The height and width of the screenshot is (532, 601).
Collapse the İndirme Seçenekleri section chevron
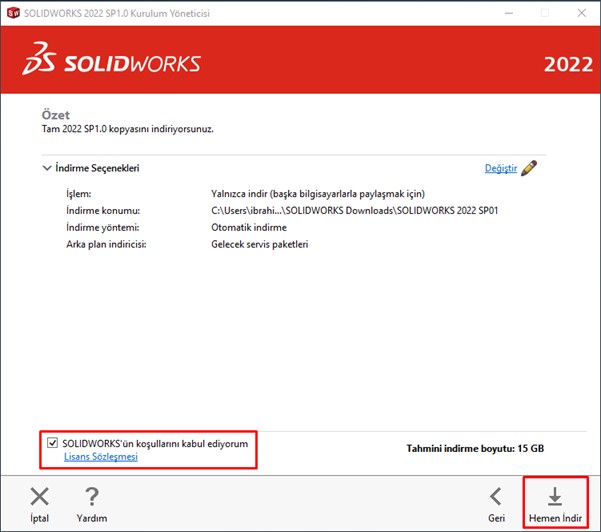pos(46,168)
